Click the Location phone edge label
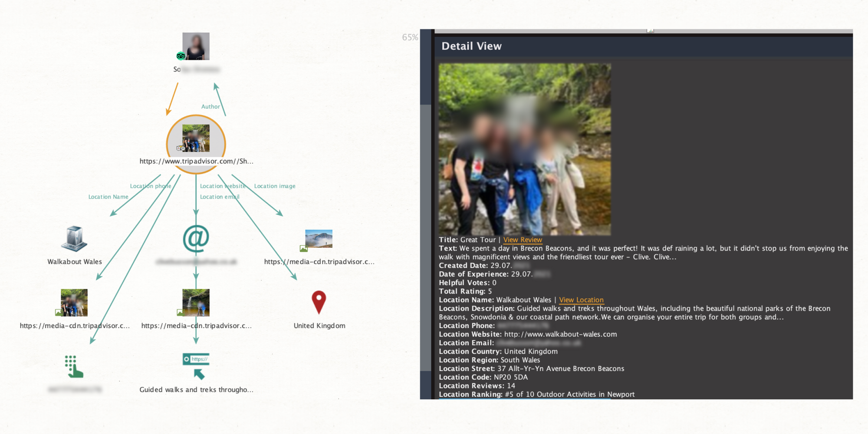 pos(151,186)
